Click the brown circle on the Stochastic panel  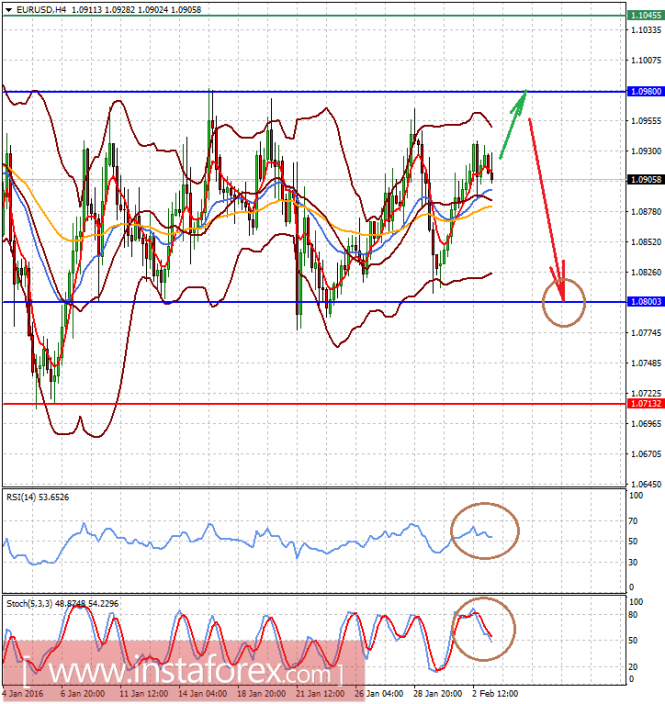tap(483, 629)
